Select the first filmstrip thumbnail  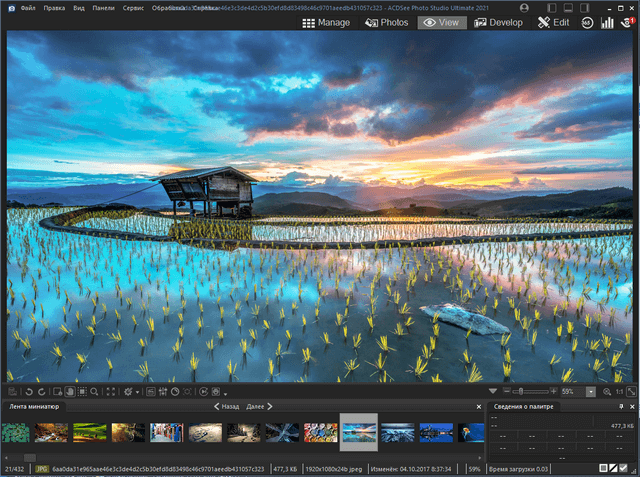click(15, 432)
